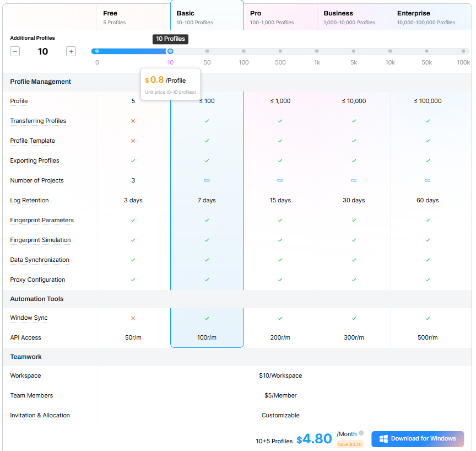Click the minus button to decrease profiles
Viewport: 476px width, 451px height.
click(x=15, y=51)
